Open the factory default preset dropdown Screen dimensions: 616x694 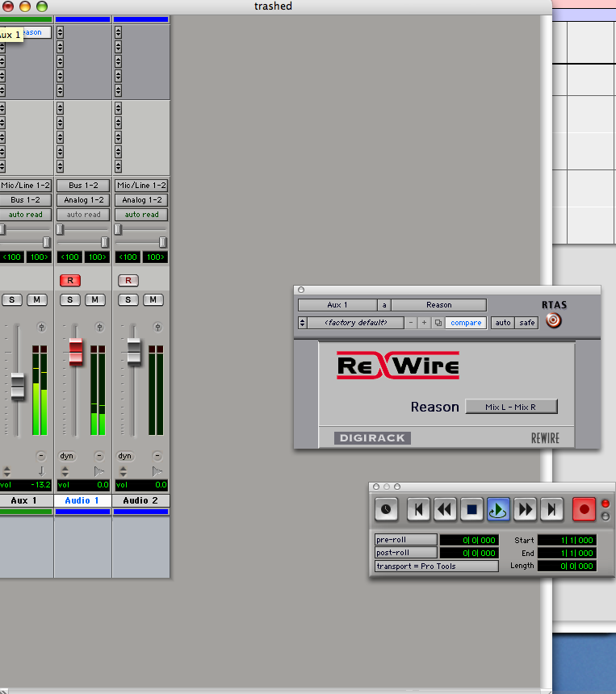point(350,323)
